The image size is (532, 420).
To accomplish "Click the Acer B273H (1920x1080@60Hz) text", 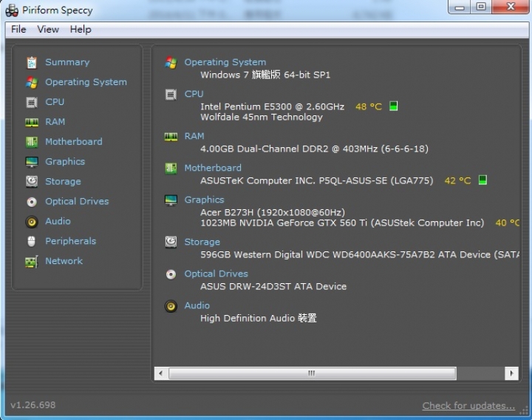I will (273, 212).
